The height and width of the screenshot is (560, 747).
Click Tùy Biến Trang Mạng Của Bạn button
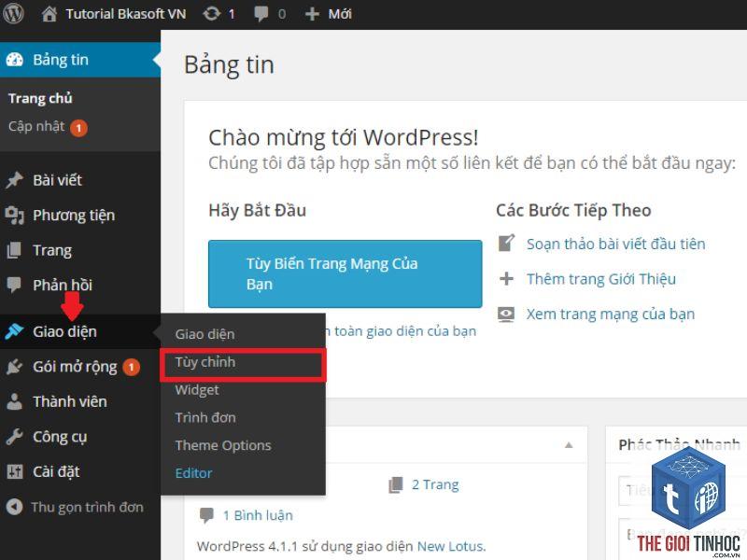pyautogui.click(x=345, y=273)
